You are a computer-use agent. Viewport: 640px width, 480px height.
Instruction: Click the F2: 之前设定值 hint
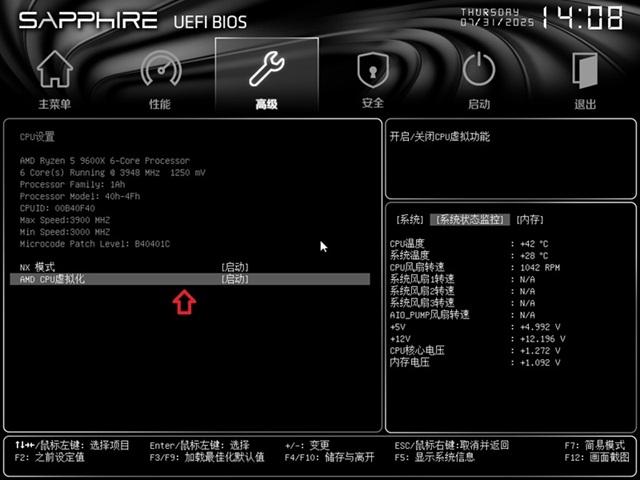tap(49, 457)
